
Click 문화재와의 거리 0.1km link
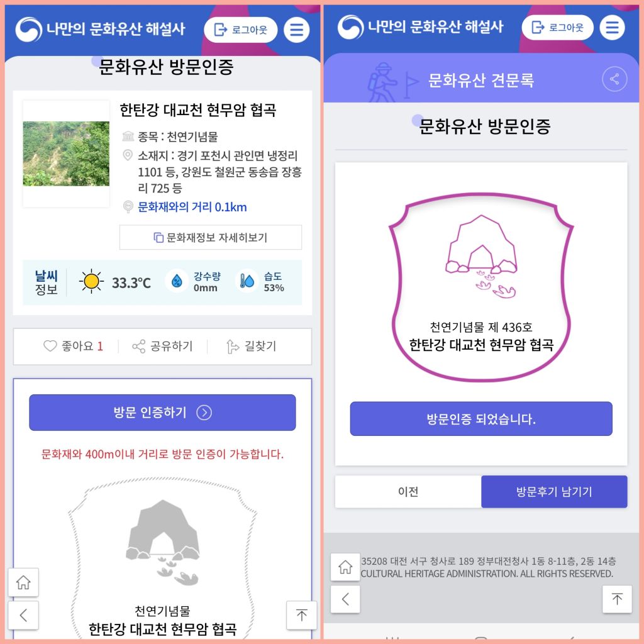[x=192, y=207]
